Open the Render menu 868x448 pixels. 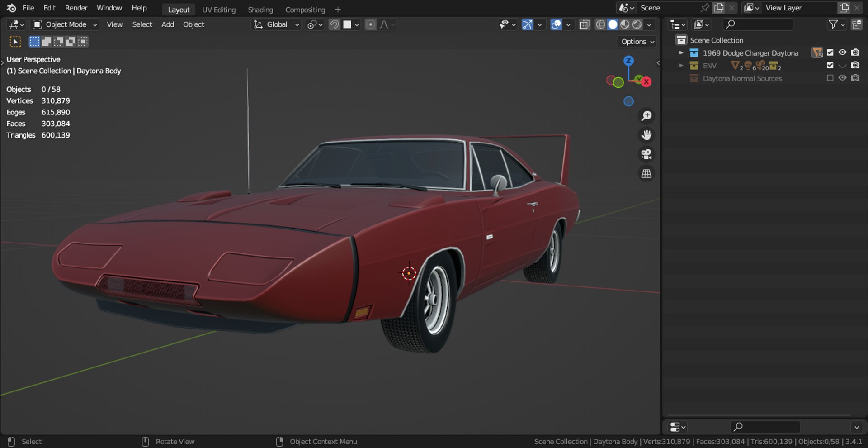[76, 8]
